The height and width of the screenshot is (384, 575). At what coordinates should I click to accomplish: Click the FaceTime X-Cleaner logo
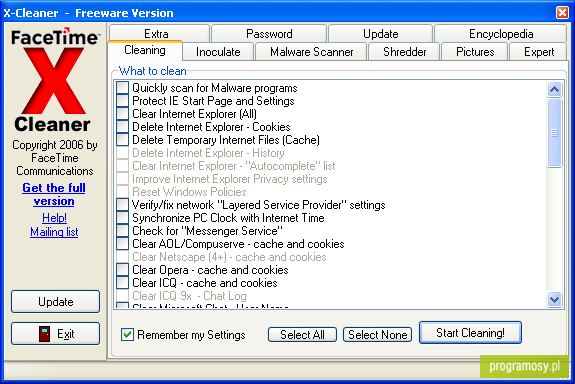coord(54,81)
